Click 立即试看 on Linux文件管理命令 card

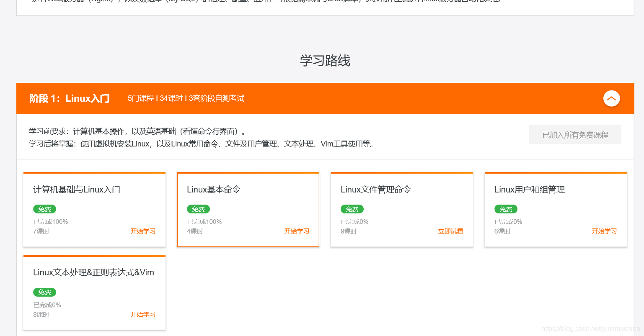click(x=450, y=231)
